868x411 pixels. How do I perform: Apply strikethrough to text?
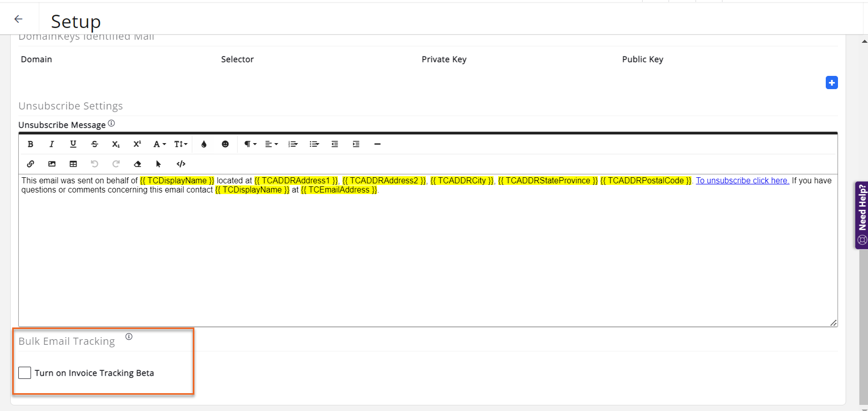[95, 144]
